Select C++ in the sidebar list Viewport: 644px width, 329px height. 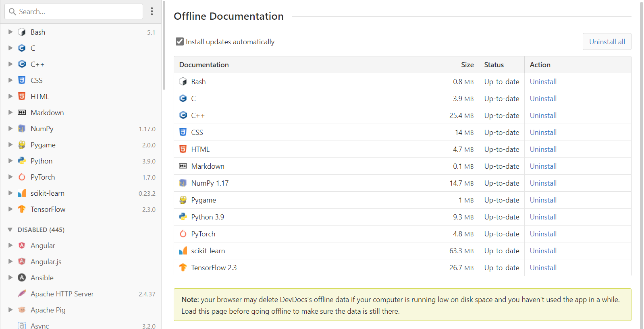tap(37, 64)
